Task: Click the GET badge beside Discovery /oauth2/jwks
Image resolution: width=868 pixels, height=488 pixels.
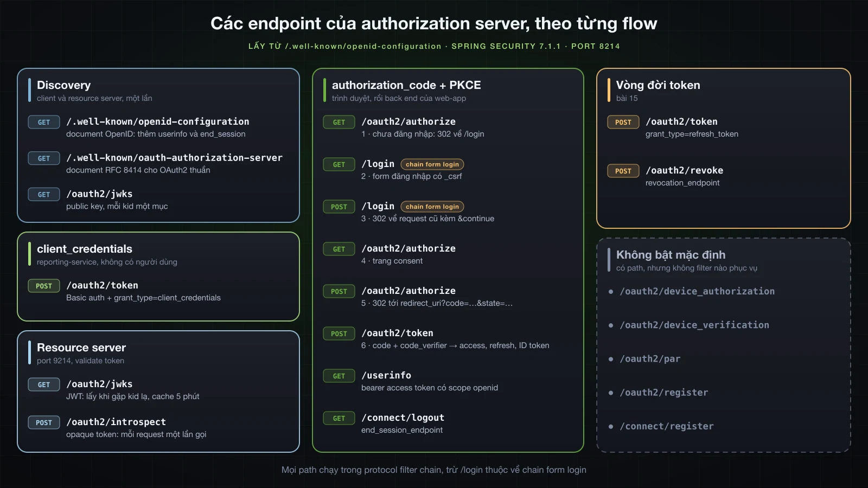Action: [44, 194]
